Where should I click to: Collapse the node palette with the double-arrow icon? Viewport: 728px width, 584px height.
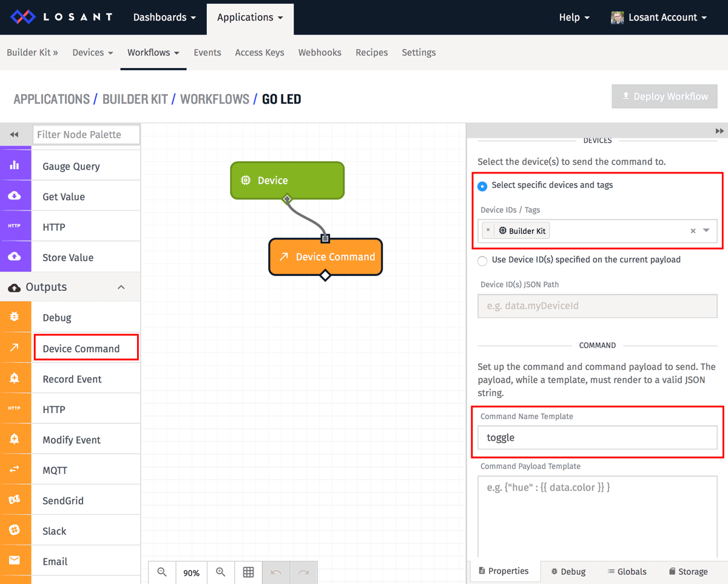(14, 135)
